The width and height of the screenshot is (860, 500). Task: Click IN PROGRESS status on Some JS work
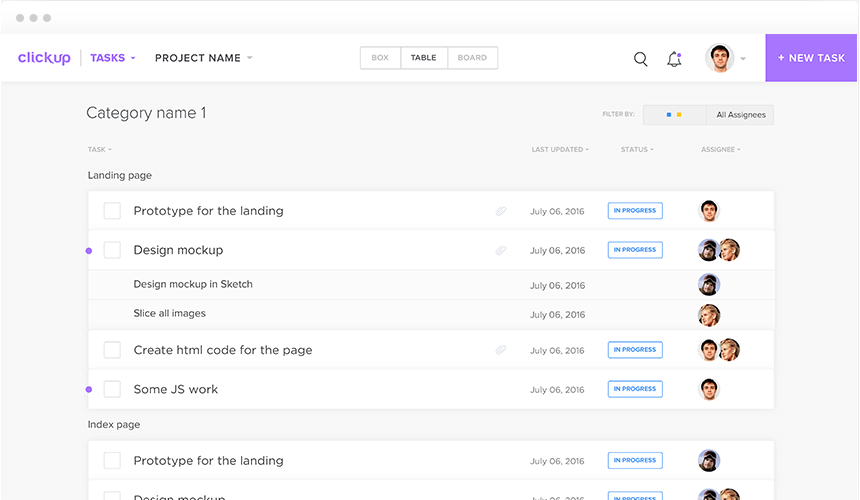click(635, 389)
